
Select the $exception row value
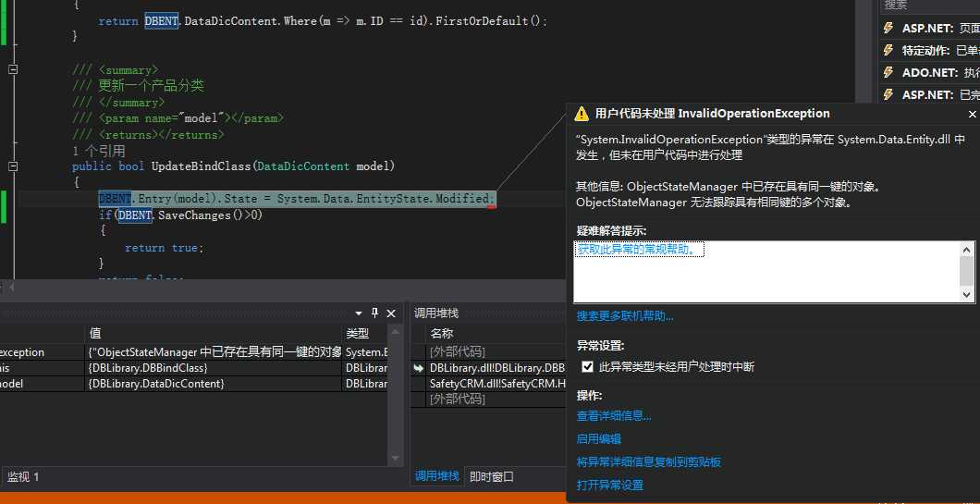(213, 352)
